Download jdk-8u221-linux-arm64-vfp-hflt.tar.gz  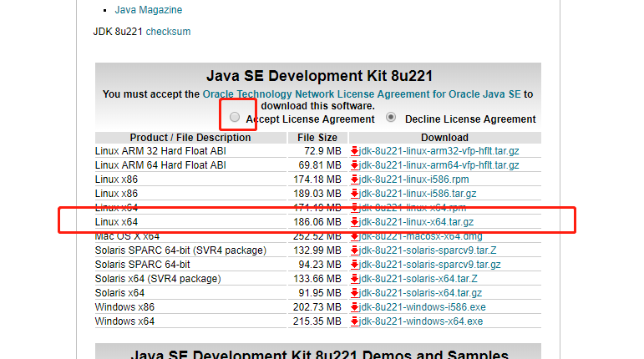pyautogui.click(x=439, y=165)
